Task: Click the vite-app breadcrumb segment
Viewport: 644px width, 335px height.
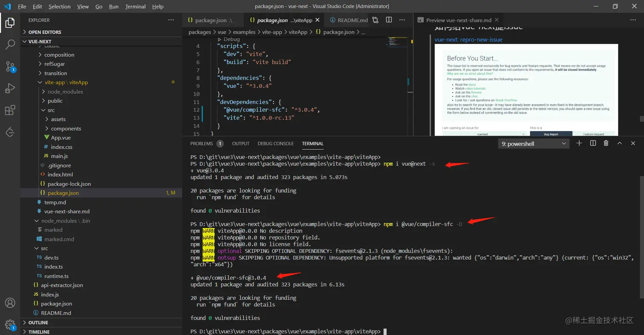Action: click(x=272, y=32)
